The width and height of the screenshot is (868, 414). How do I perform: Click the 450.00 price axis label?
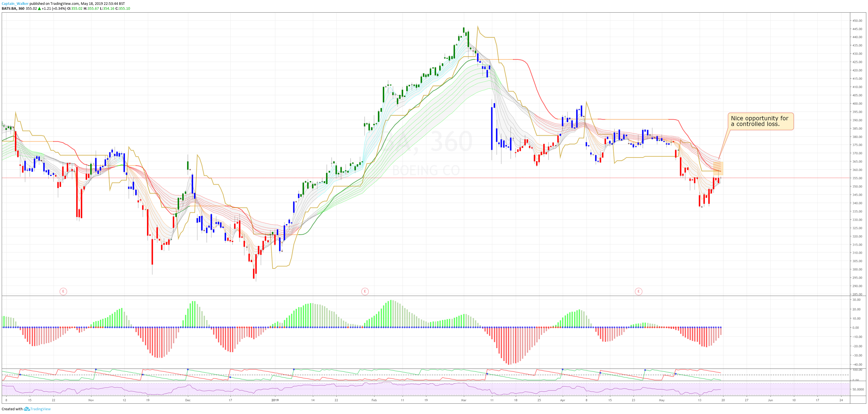(857, 21)
